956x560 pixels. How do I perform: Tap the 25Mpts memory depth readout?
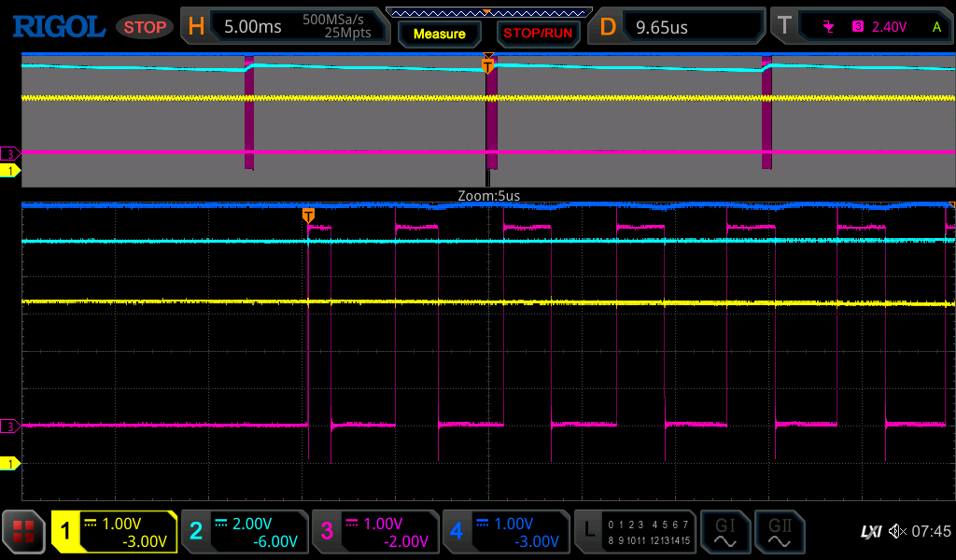pos(347,33)
